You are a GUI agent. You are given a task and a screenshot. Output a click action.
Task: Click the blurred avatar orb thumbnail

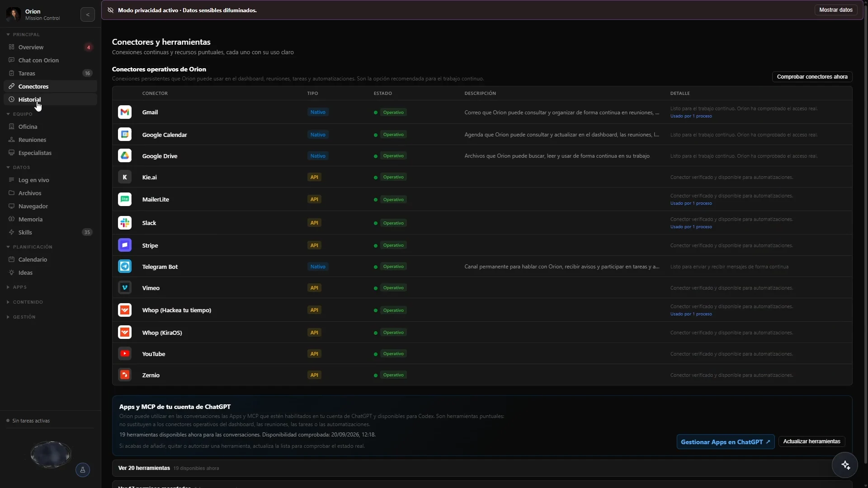(51, 454)
